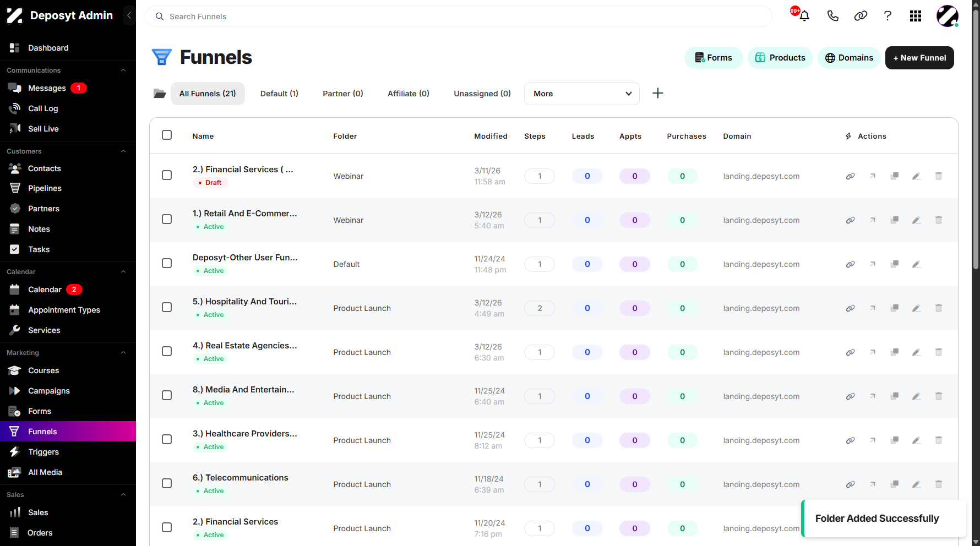The height and width of the screenshot is (546, 980).
Task: Check the 1.) Retail And E-Commerce checkbox
Action: [x=167, y=219]
